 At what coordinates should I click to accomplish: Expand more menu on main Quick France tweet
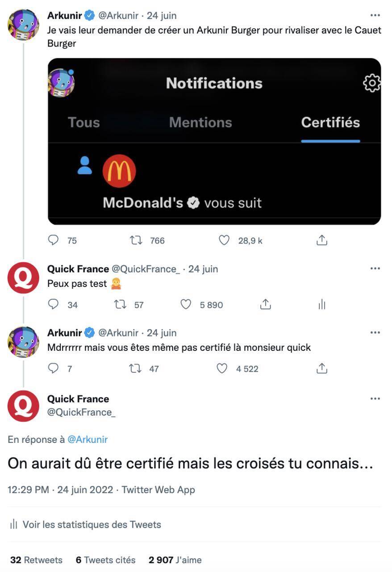[375, 399]
